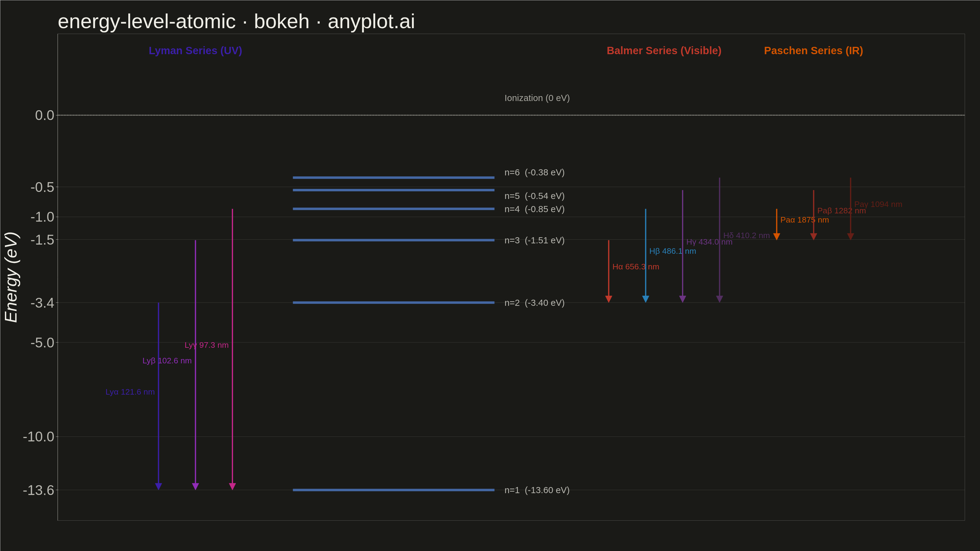Viewport: 980px width, 551px height.
Task: Click the Hβ 486.1 nm label
Action: point(673,251)
